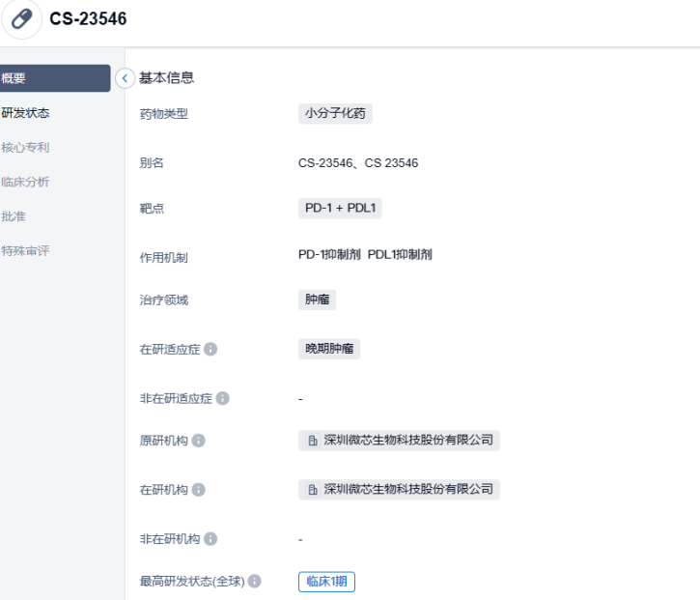
Task: Click info icon next to 非在研机构
Action: pyautogui.click(x=210, y=539)
